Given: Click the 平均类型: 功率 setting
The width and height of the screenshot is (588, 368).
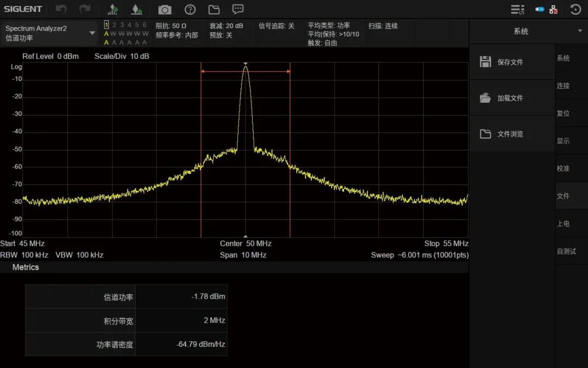Looking at the screenshot, I should pos(329,25).
